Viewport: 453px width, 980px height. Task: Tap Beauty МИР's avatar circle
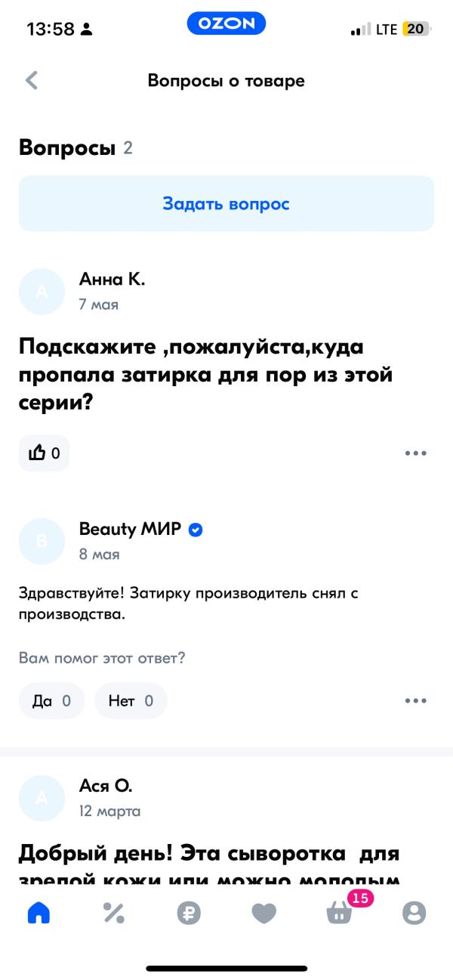point(42,541)
